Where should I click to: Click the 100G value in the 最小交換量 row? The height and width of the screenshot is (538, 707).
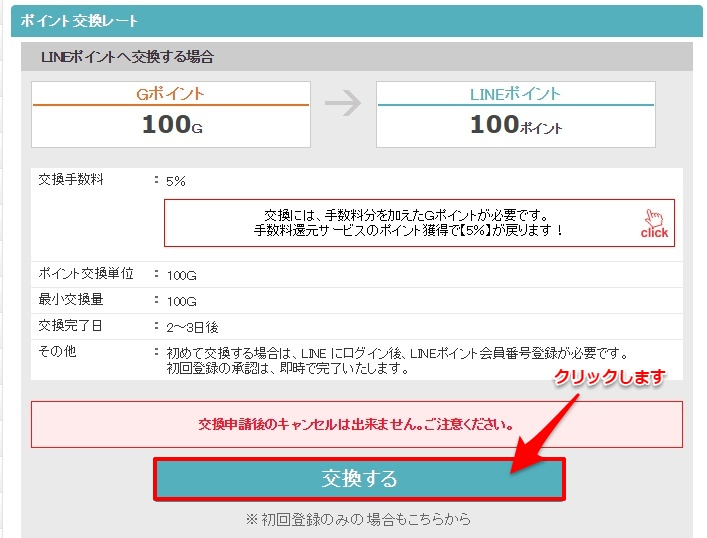pos(181,302)
